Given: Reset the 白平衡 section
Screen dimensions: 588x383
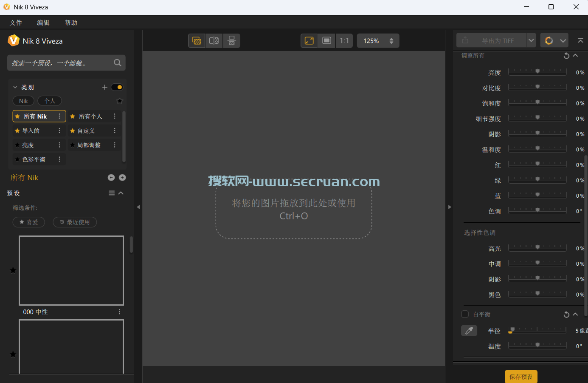Looking at the screenshot, I should [566, 315].
